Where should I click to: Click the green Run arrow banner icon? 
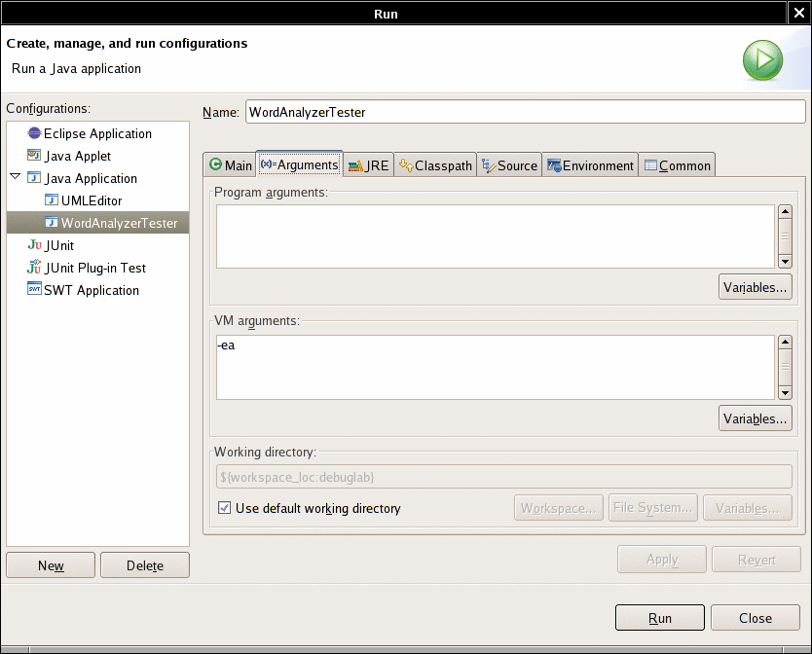click(762, 60)
